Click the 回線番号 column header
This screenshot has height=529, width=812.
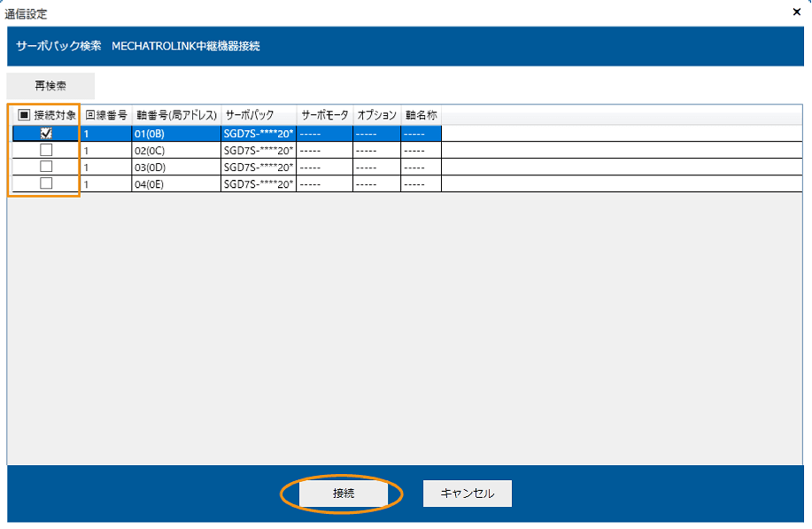tap(104, 115)
